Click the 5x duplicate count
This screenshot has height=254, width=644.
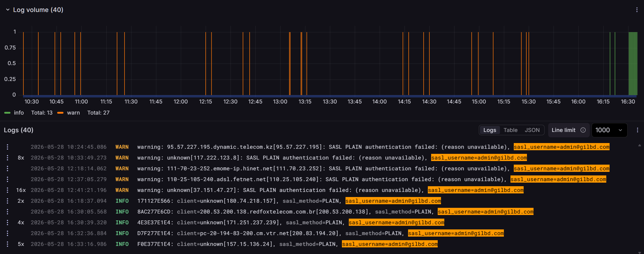point(21,244)
